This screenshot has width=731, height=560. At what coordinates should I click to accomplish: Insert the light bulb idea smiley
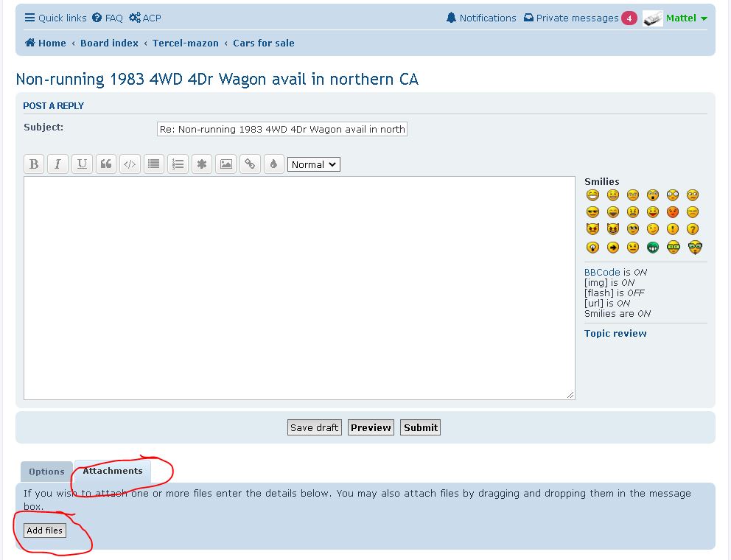click(x=592, y=247)
